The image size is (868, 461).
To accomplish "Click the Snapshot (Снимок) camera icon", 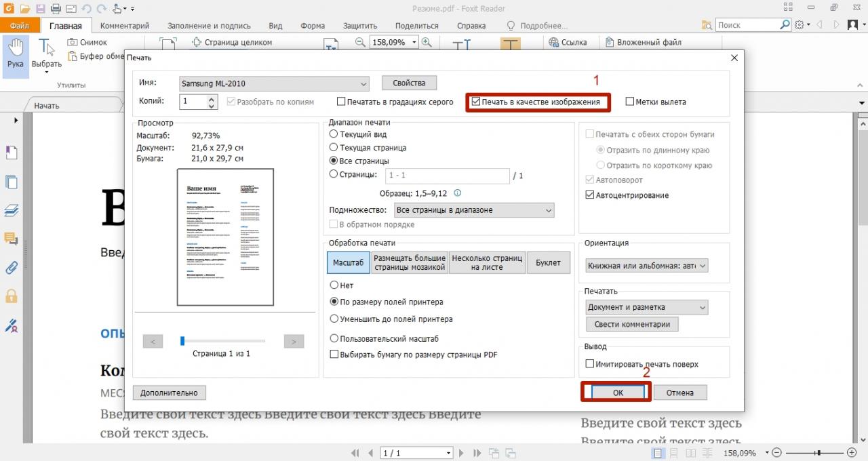I will [x=73, y=42].
